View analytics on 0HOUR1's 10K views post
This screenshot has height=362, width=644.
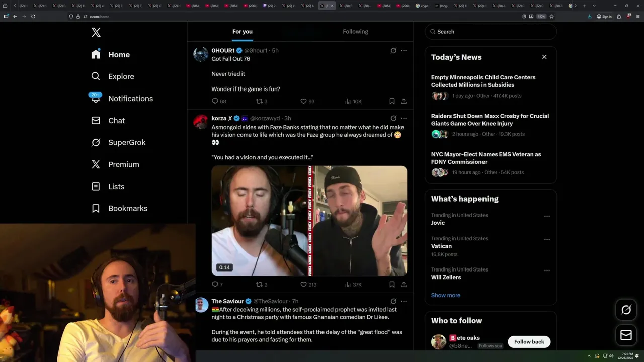353,101
